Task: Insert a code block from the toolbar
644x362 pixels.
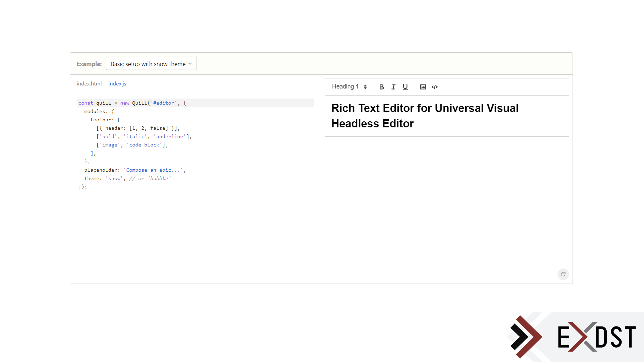Action: point(435,87)
